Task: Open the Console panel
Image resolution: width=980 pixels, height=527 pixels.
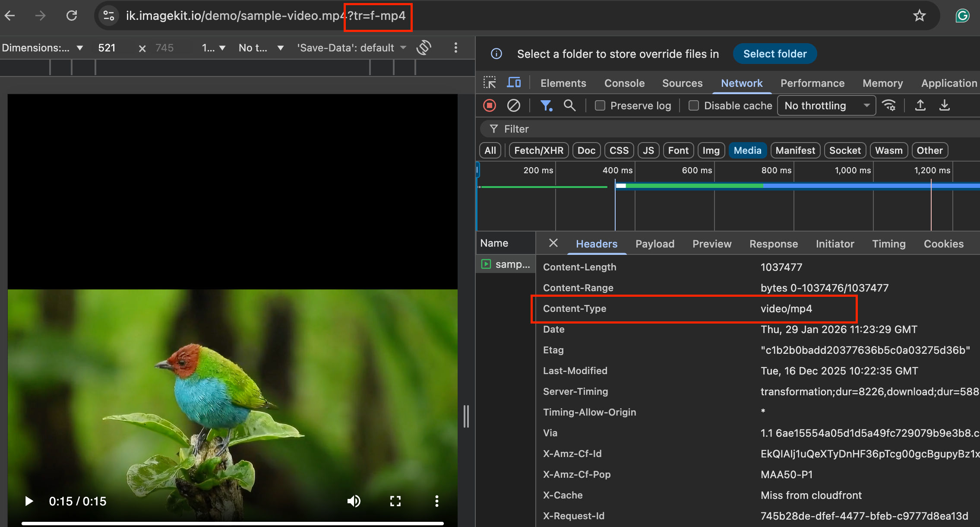Action: [x=624, y=83]
